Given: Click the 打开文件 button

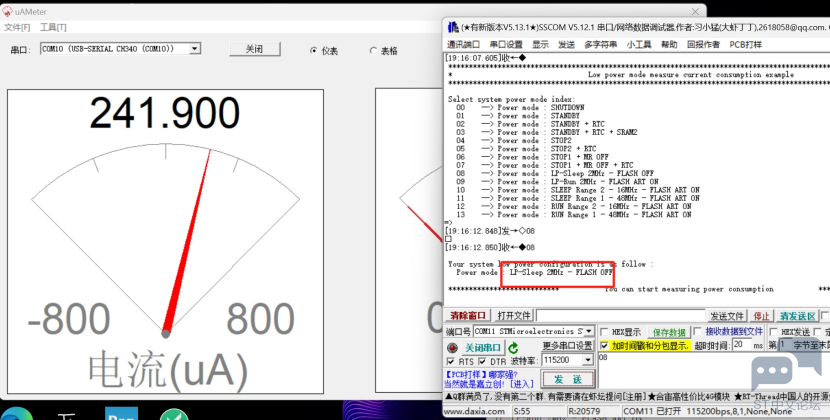Looking at the screenshot, I should [513, 316].
